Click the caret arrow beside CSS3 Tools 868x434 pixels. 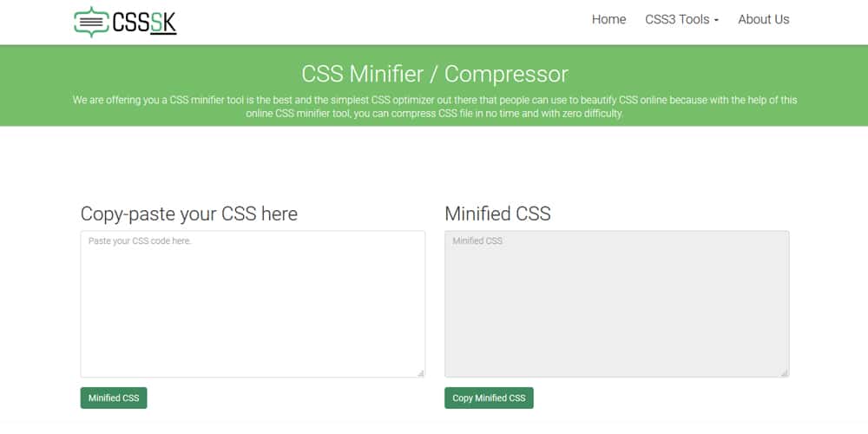716,21
